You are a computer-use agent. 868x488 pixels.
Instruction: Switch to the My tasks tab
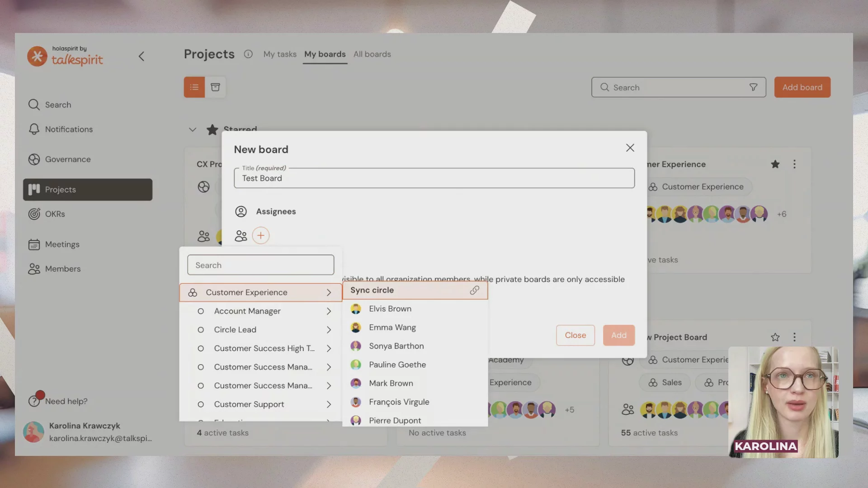280,54
